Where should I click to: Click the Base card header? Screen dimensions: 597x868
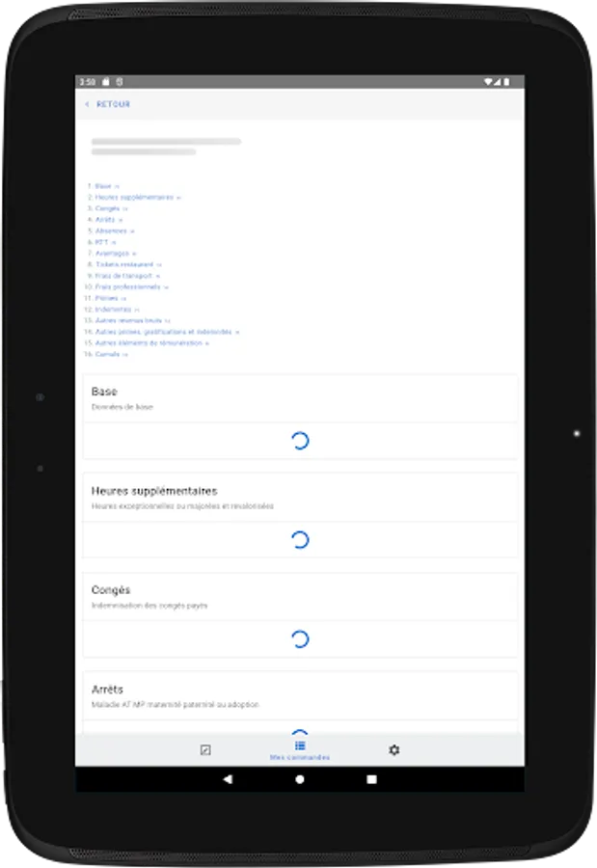[300, 398]
